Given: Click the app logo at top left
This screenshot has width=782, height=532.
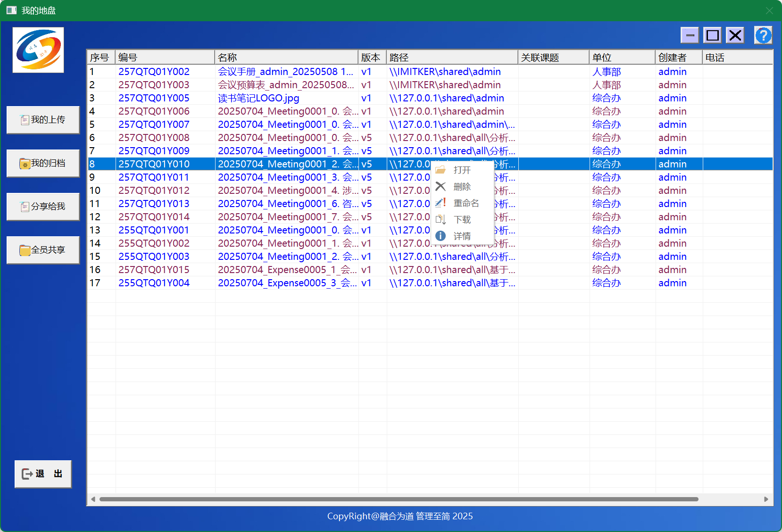Looking at the screenshot, I should tap(38, 50).
